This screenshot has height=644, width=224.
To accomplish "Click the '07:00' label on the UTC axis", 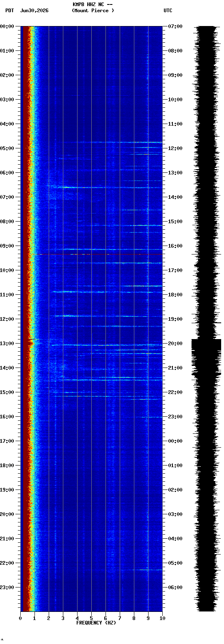I will (175, 26).
